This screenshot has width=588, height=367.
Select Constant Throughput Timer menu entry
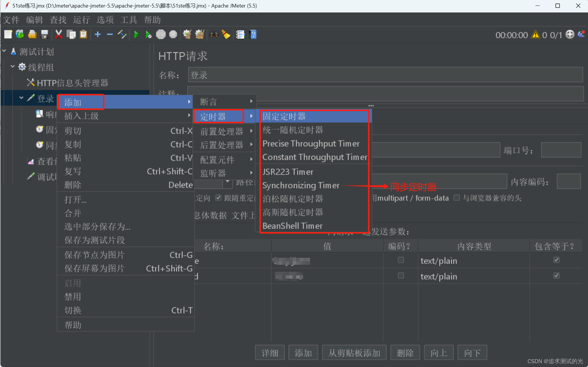(x=314, y=157)
